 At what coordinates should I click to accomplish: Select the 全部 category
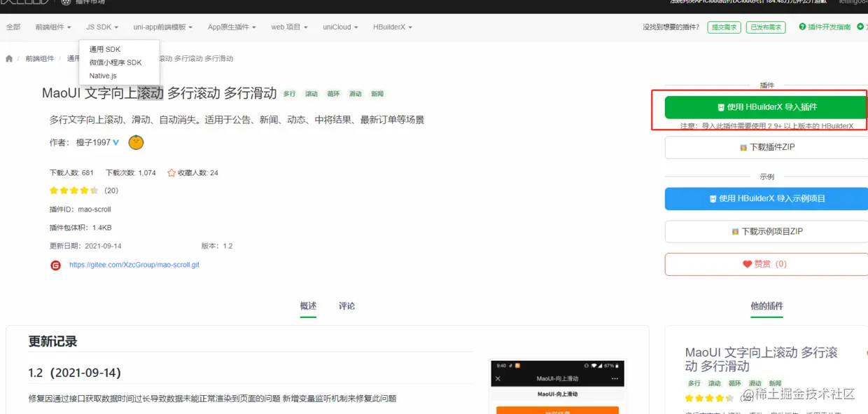13,27
